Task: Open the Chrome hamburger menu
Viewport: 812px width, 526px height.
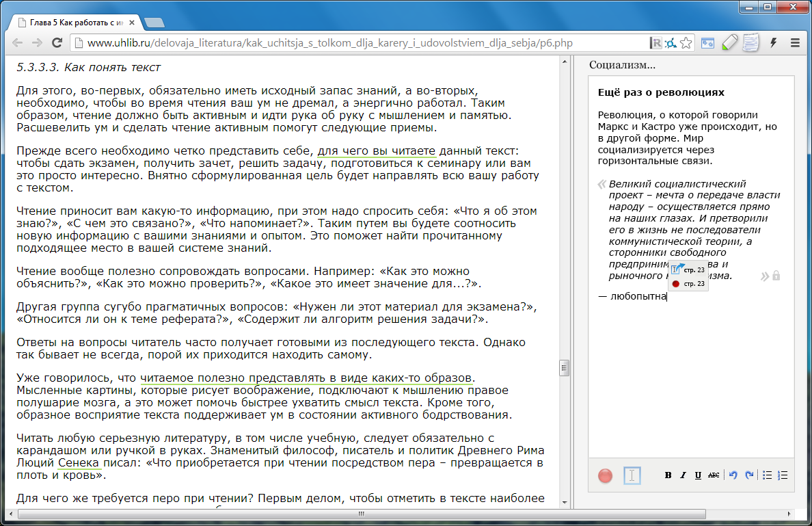Action: pos(795,43)
